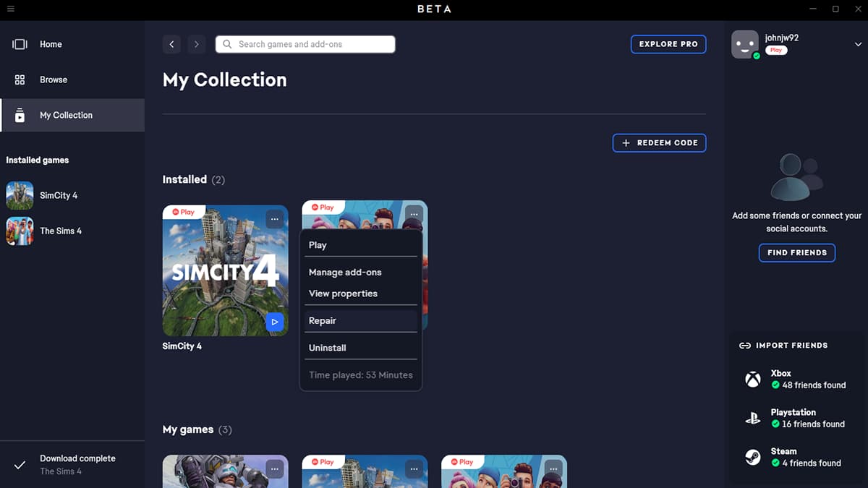868x488 pixels.
Task: Select Manage add-ons menu entry
Action: pos(345,273)
